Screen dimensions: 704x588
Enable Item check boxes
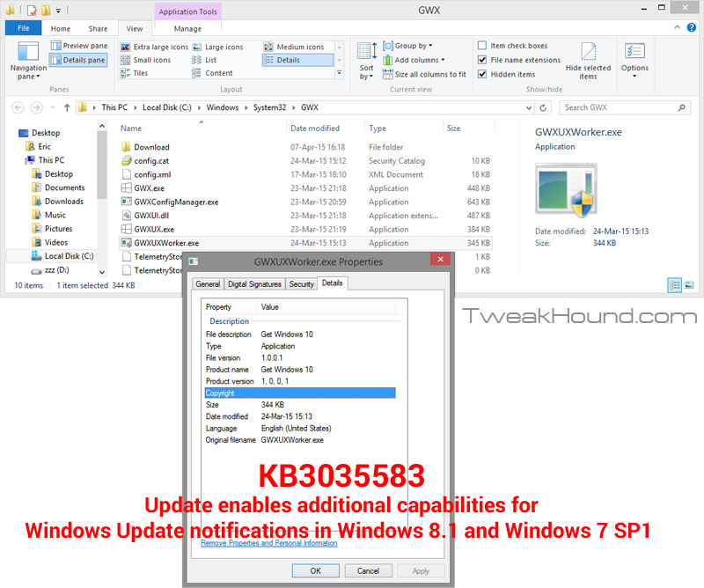click(482, 46)
